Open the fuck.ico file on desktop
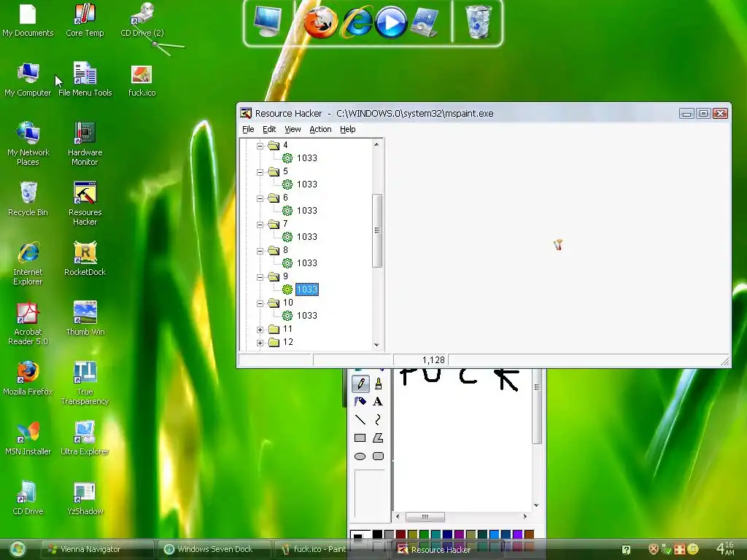This screenshot has width=747, height=560. [142, 80]
